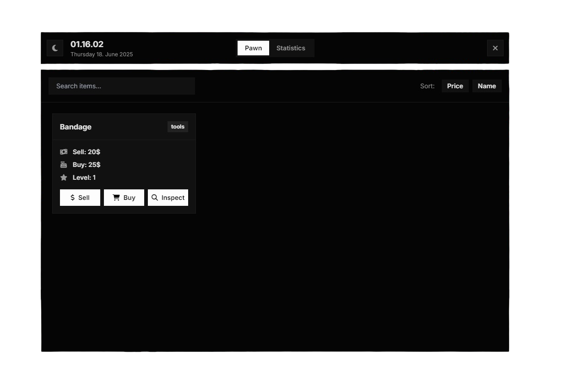This screenshot has height=392, width=580.
Task: Select the Pawn tab
Action: 253,48
